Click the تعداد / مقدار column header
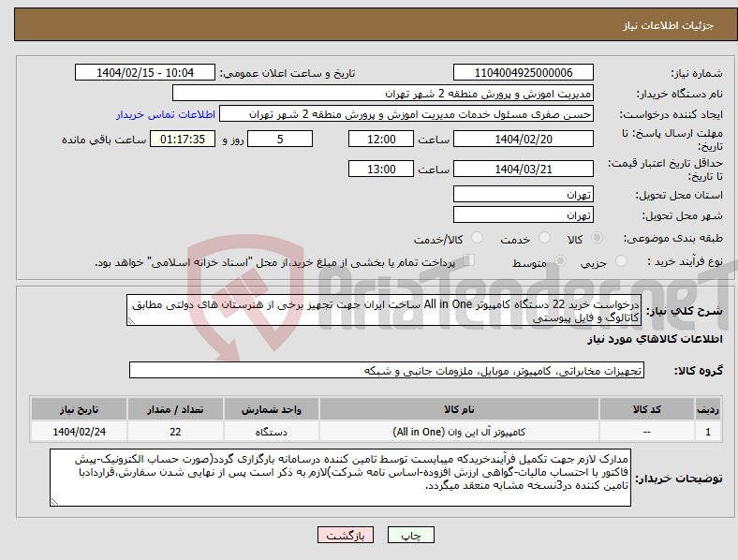 (175, 409)
